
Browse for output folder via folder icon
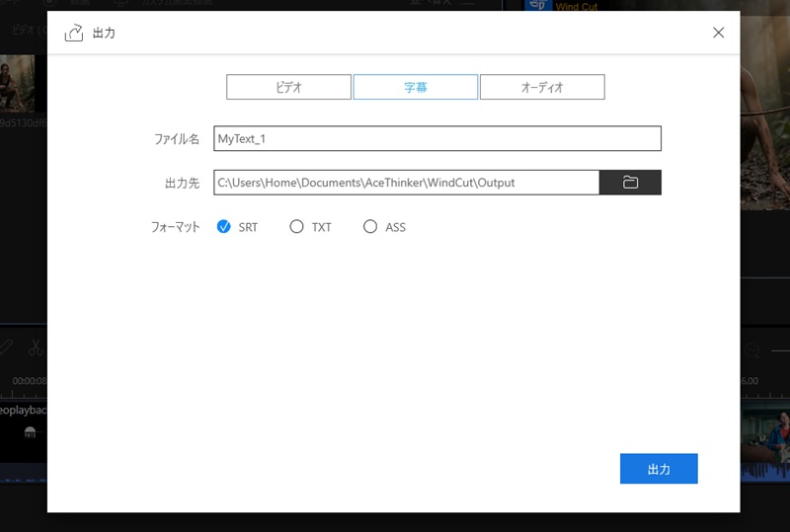pos(630,183)
